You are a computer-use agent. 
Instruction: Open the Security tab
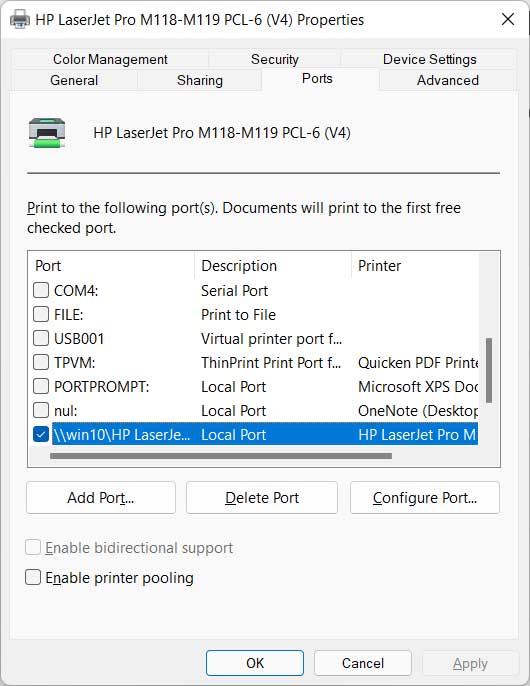click(275, 59)
